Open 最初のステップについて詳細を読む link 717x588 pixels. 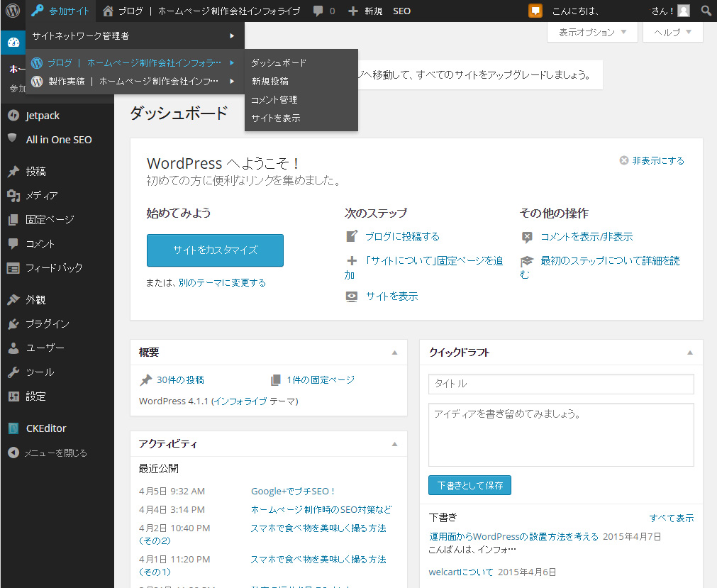(610, 260)
